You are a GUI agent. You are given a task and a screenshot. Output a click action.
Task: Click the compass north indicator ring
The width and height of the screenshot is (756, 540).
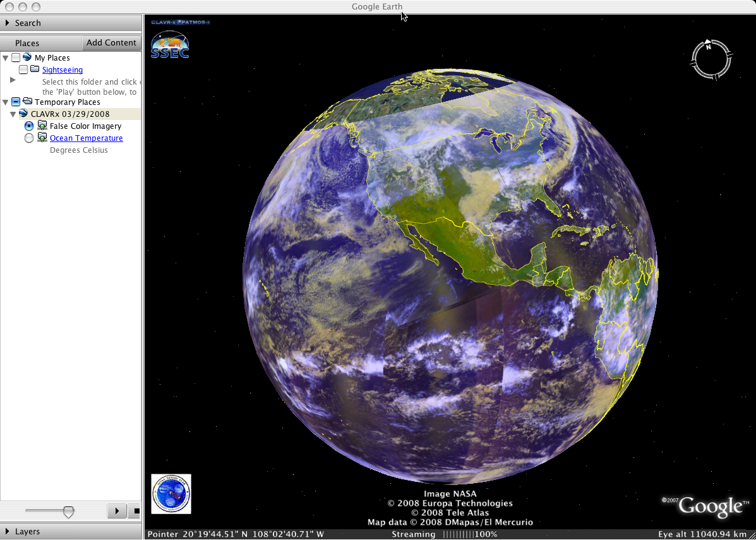click(712, 60)
